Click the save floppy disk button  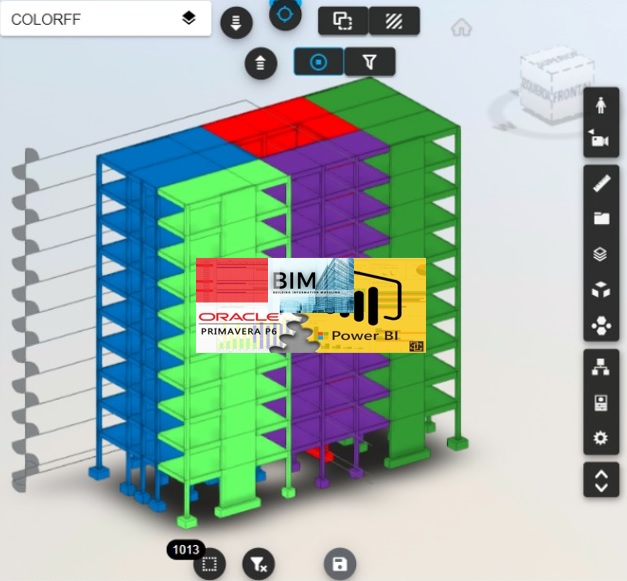click(x=339, y=564)
